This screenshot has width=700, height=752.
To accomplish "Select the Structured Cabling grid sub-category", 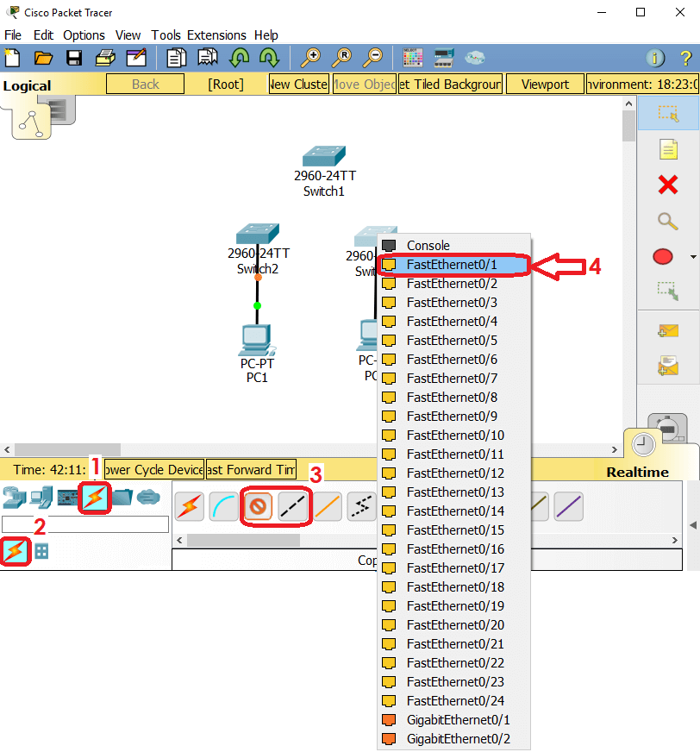I will (41, 552).
